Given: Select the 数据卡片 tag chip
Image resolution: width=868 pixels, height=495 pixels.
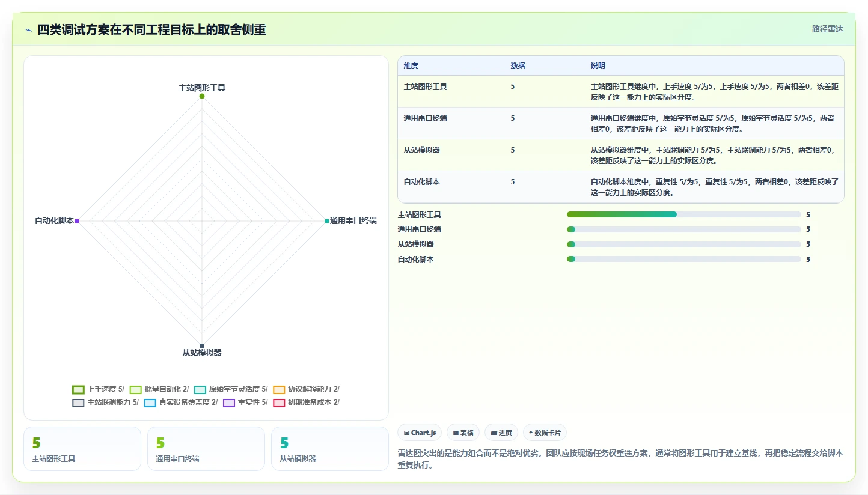Looking at the screenshot, I should (545, 433).
